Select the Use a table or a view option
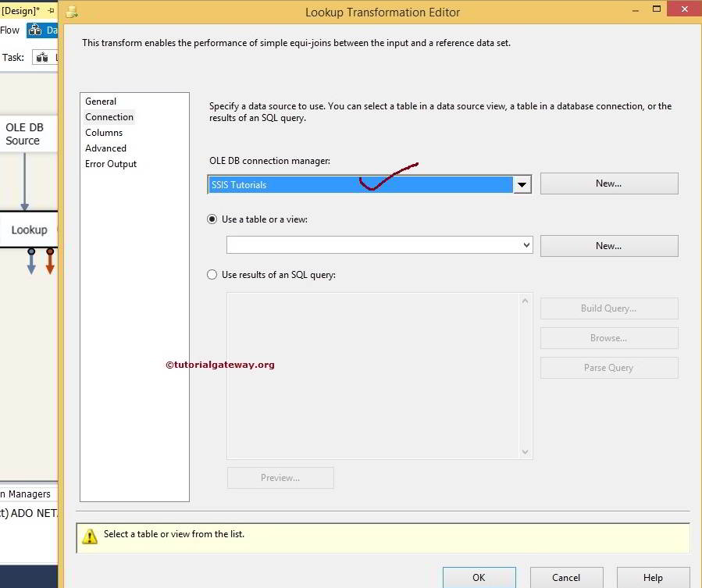The image size is (702, 588). (212, 219)
